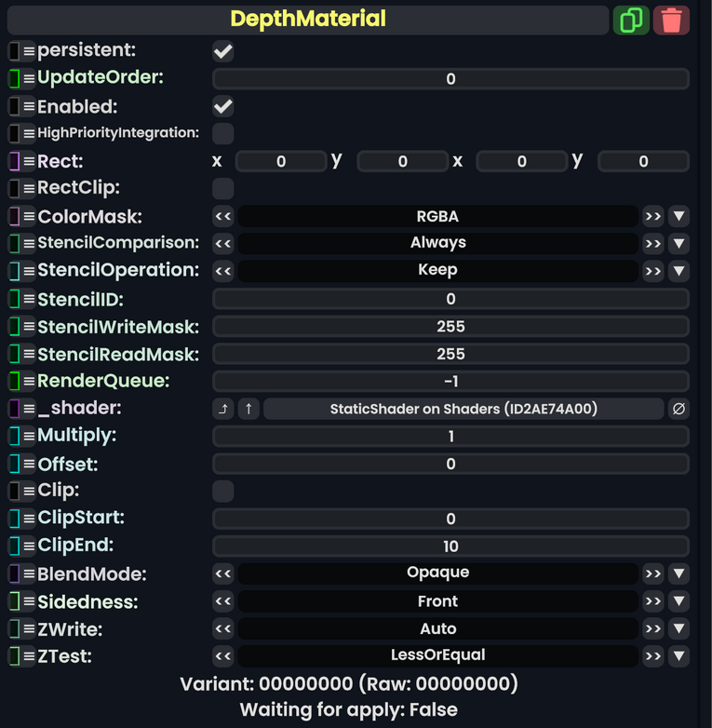Expand the StencilOperation dropdown arrow
This screenshot has height=728, width=712.
679,271
